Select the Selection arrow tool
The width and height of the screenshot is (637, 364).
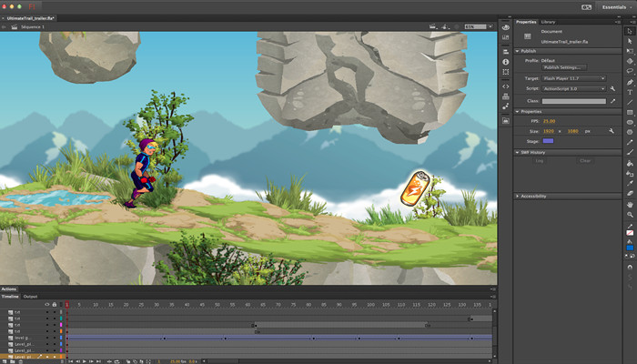[x=630, y=32]
